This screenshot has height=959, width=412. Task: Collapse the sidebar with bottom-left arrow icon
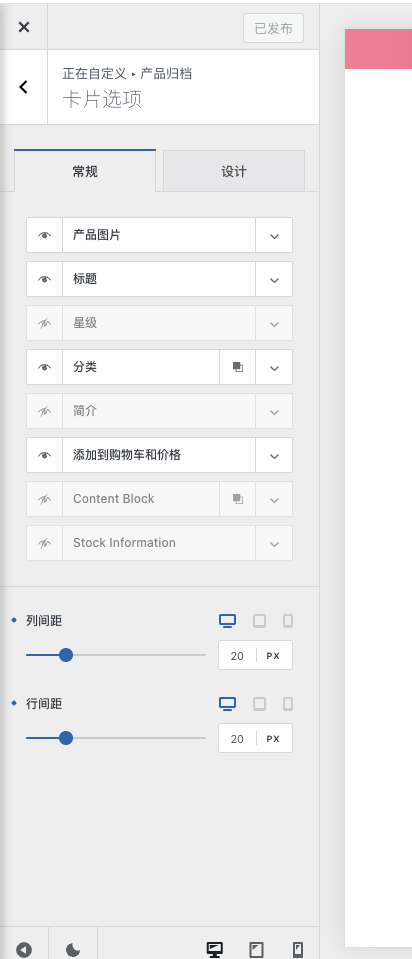(24, 950)
